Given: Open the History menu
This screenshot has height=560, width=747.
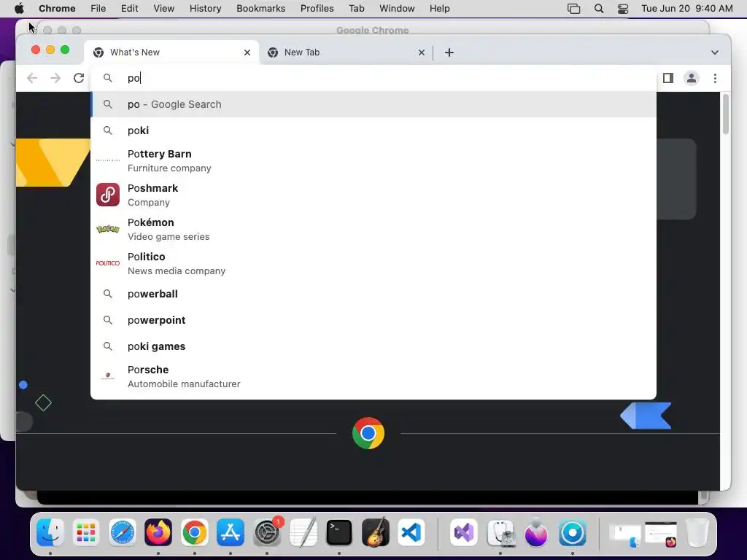Looking at the screenshot, I should tap(205, 9).
